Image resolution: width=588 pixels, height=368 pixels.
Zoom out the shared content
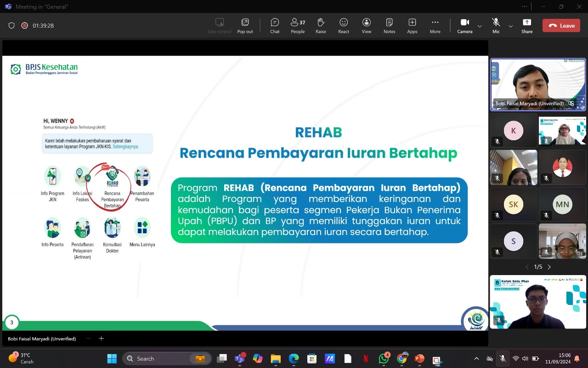click(x=89, y=339)
